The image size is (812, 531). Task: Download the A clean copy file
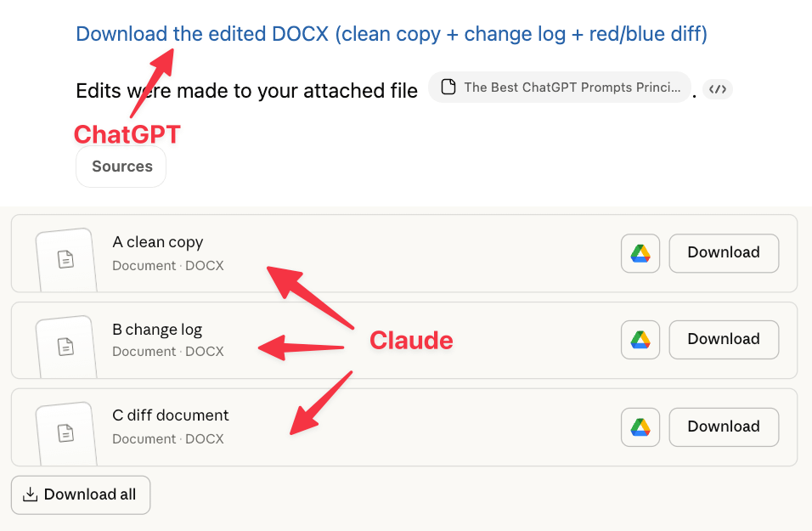click(x=724, y=253)
